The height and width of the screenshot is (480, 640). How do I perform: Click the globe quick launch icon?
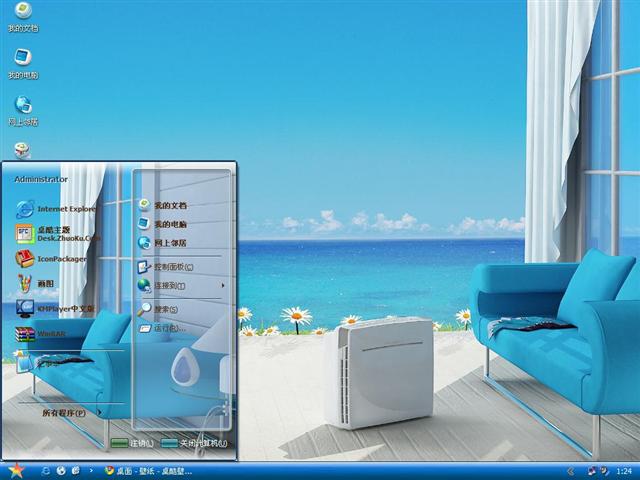click(61, 471)
